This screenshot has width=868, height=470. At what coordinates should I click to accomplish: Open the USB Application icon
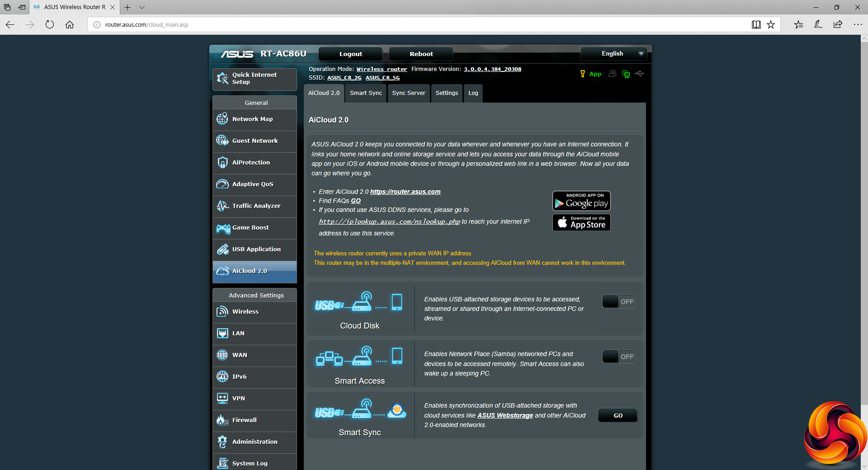point(222,249)
